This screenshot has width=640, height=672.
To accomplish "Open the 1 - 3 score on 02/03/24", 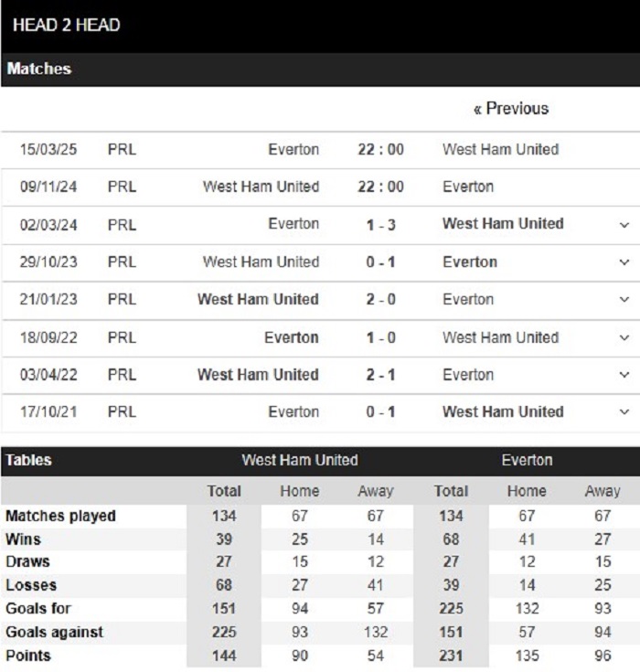I will coord(380,225).
